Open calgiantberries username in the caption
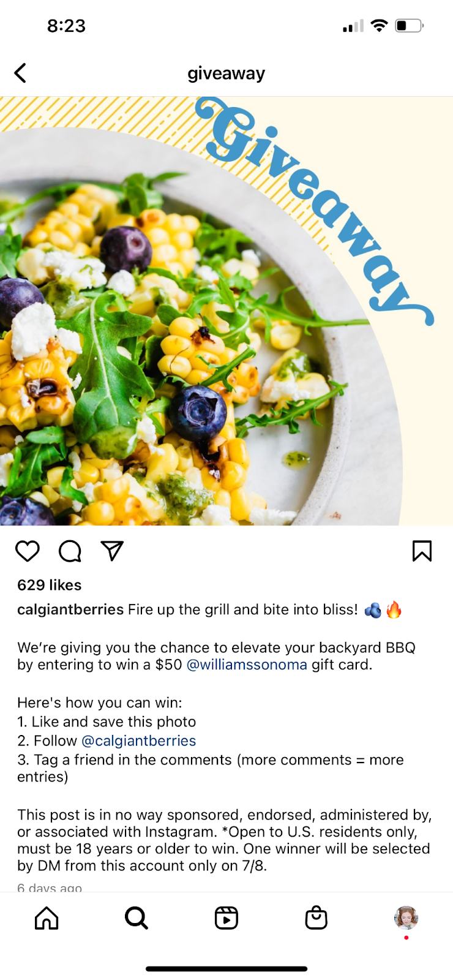 pyautogui.click(x=70, y=609)
